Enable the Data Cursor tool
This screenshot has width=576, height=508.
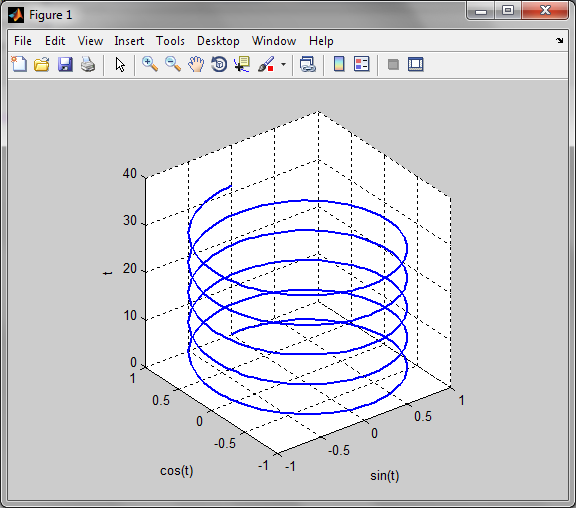pos(242,64)
